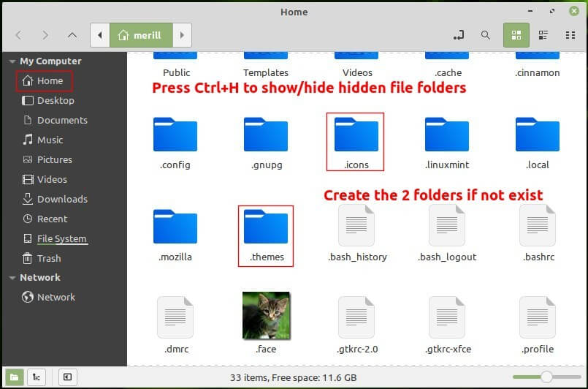Click the path bar right arrow
This screenshot has height=389, width=588.
coord(182,34)
